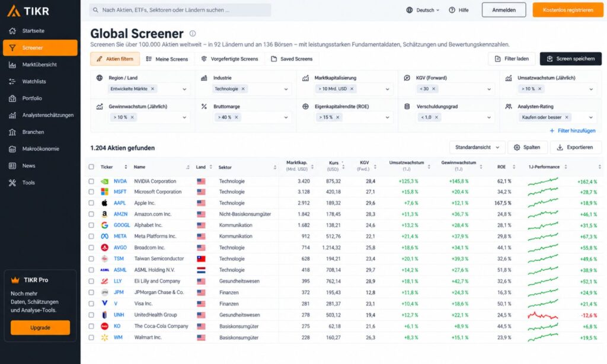The image size is (607, 364).
Task: Click the Filter laden button
Action: click(512, 59)
